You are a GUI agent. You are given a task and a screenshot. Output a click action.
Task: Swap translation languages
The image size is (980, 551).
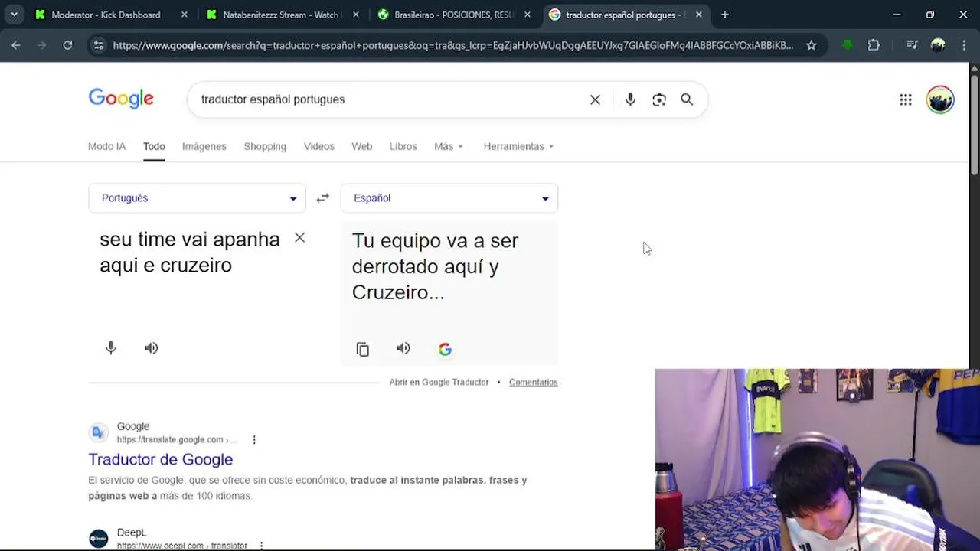tap(323, 198)
